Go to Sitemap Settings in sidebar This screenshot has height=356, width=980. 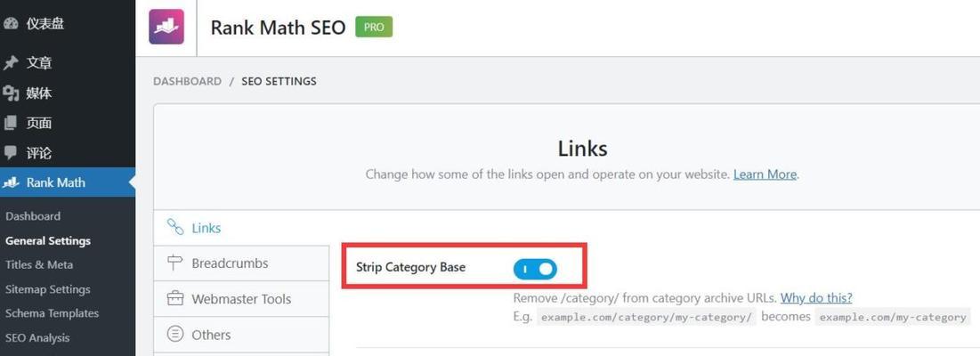pos(48,289)
